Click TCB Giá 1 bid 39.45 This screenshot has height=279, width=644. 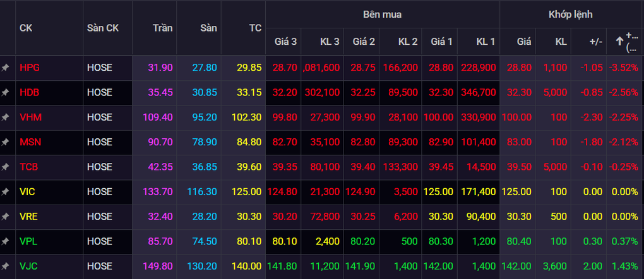441,167
